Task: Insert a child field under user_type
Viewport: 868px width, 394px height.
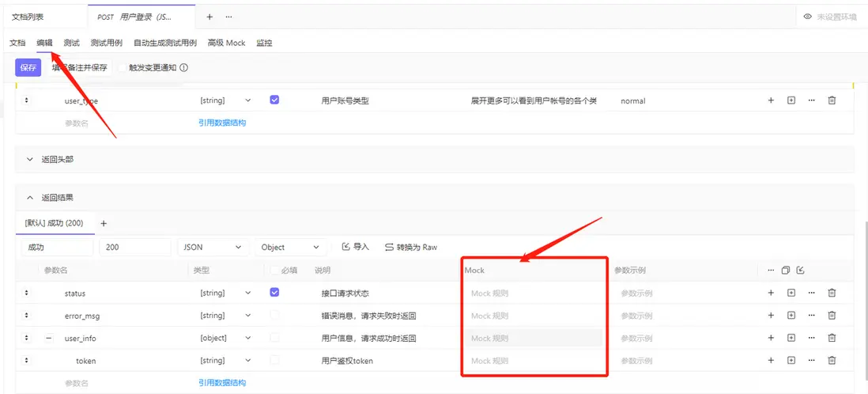Action: [x=791, y=100]
